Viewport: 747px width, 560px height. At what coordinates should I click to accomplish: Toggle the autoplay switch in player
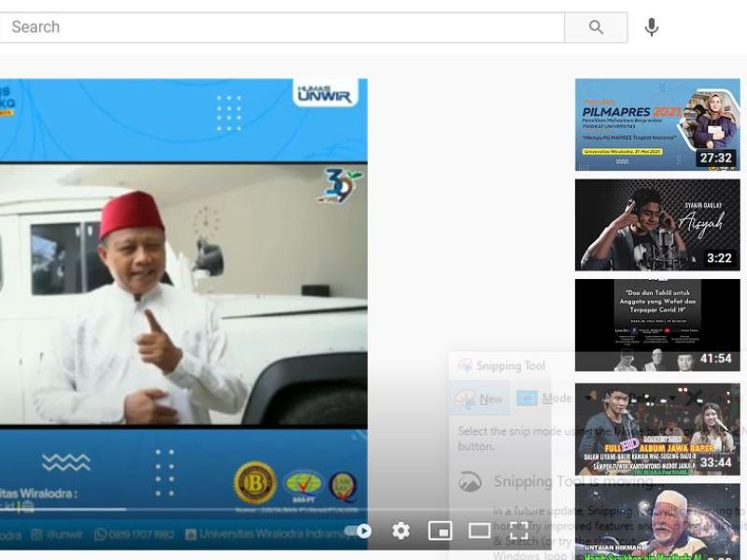[x=359, y=530]
